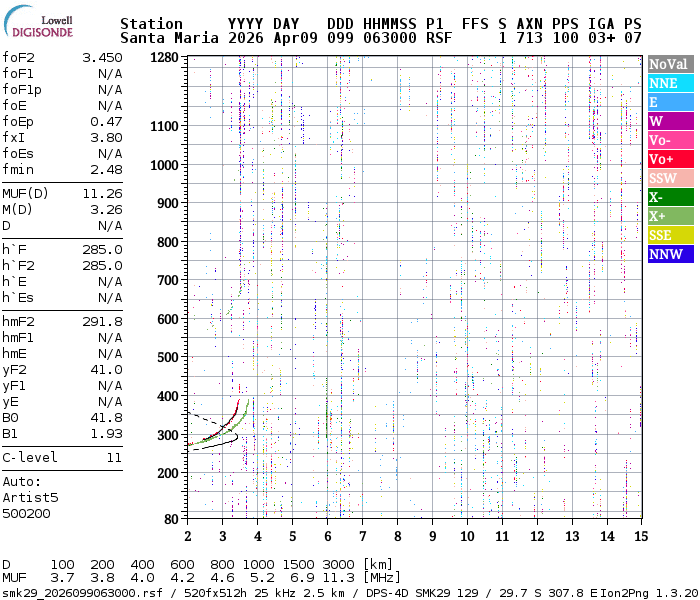The image size is (700, 600).
Task: Click the X+ light green legend swatch
Action: (670, 216)
